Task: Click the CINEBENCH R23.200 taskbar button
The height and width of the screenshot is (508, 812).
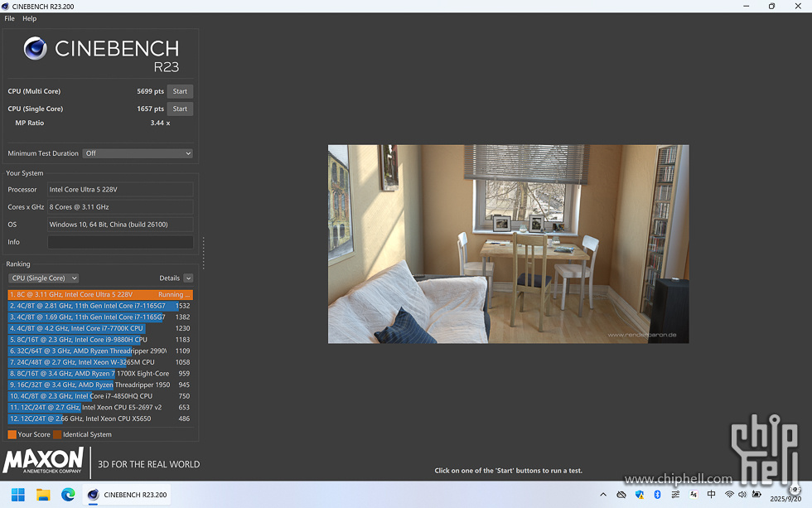Action: point(128,495)
